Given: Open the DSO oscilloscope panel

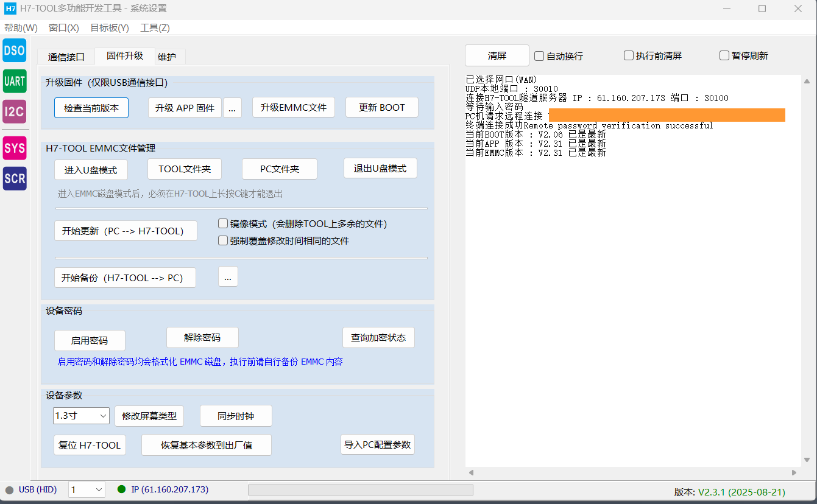Looking at the screenshot, I should pyautogui.click(x=14, y=51).
